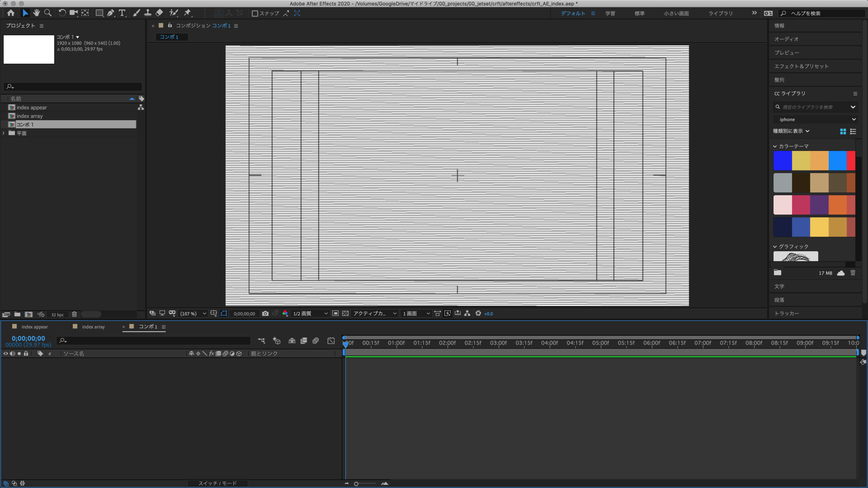Image resolution: width=868 pixels, height=488 pixels.
Task: Open the ライブラリ workspace menu item
Action: (x=719, y=13)
